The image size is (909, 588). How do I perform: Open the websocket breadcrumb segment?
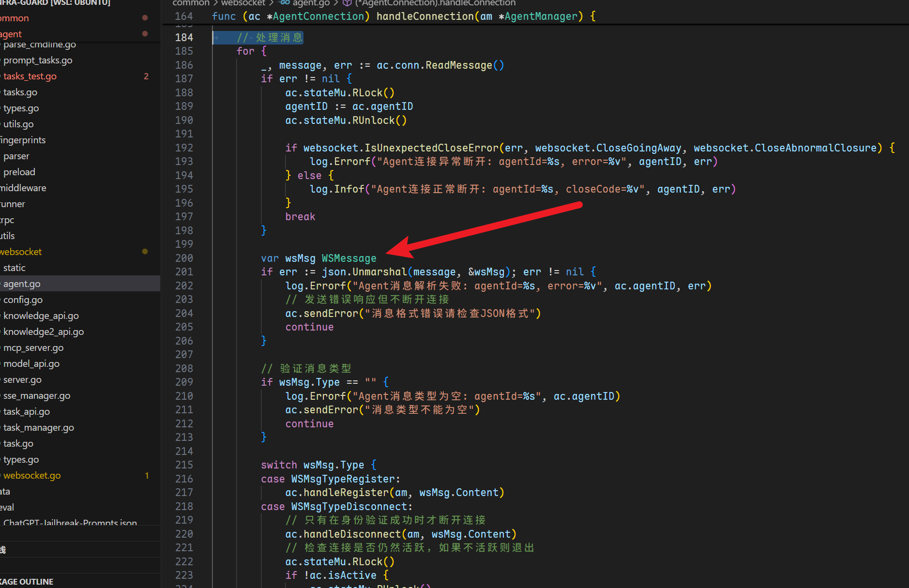(x=243, y=3)
